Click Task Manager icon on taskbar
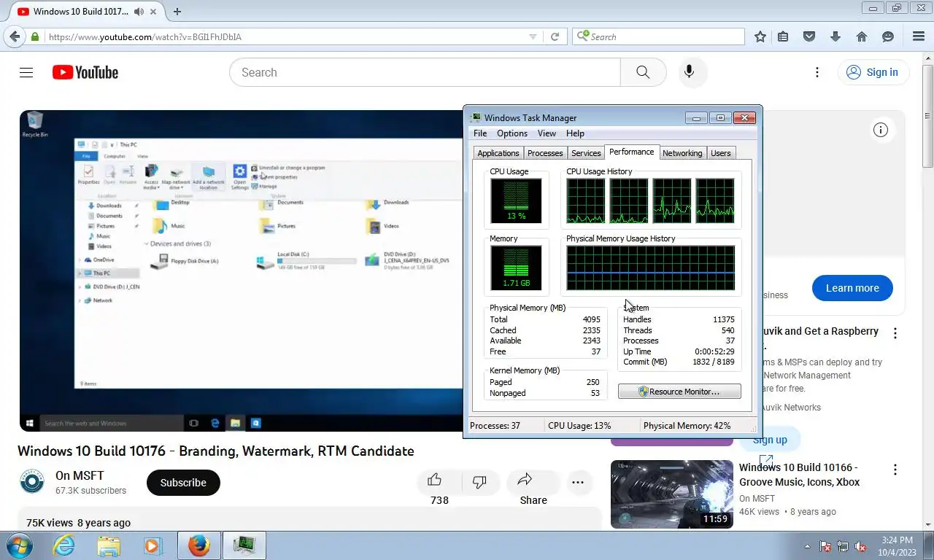Screen dimensions: 934x560 coord(244,545)
